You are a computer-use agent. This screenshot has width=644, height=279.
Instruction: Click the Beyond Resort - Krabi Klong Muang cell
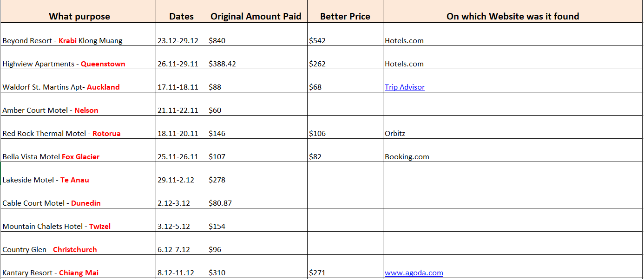78,35
